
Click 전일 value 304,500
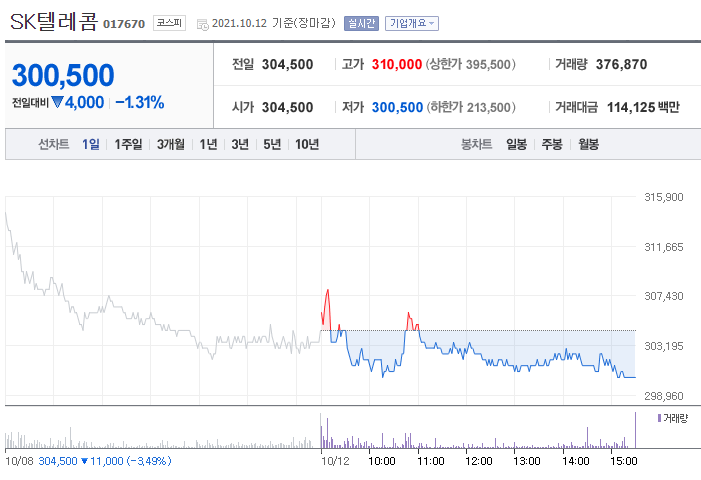point(287,64)
